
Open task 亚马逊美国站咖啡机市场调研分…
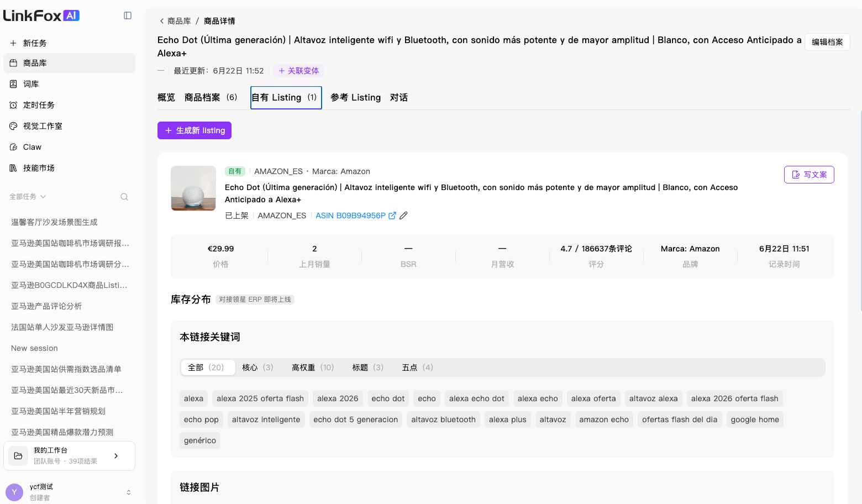pos(69,264)
